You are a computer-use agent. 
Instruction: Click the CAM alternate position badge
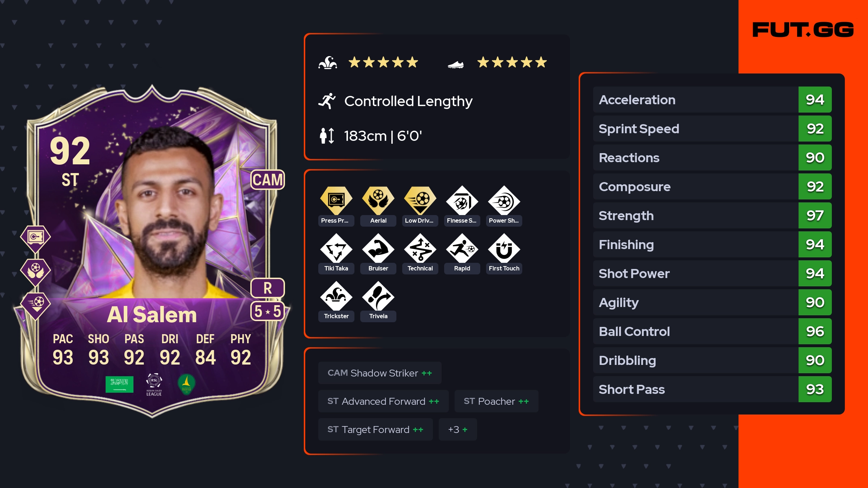[268, 180]
